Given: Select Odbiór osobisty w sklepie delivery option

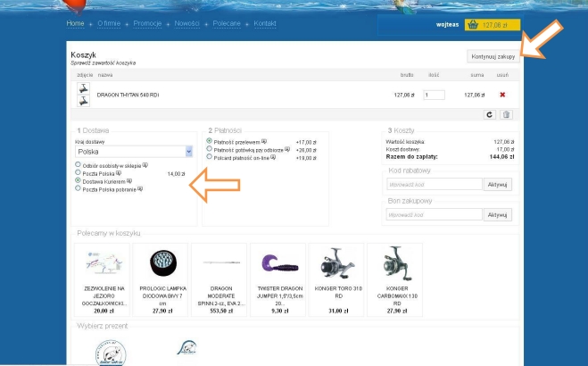Looking at the screenshot, I should (x=78, y=164).
